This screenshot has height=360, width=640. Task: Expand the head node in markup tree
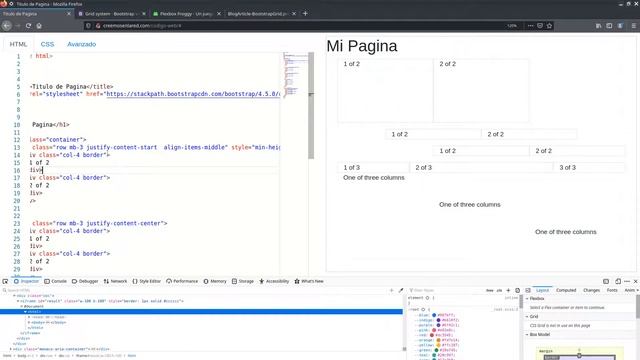pyautogui.click(x=29, y=317)
